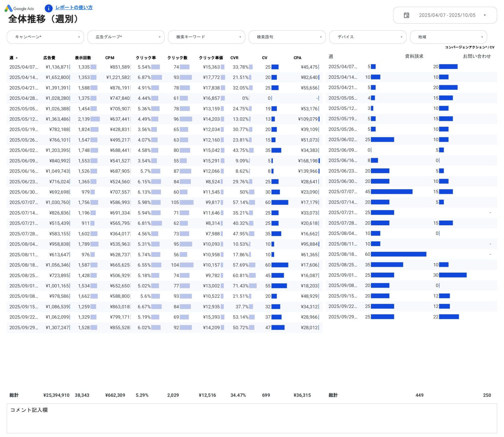This screenshot has width=504, height=437.
Task: Select the CV bar for 2025/07/07 row
Action: [x=280, y=202]
